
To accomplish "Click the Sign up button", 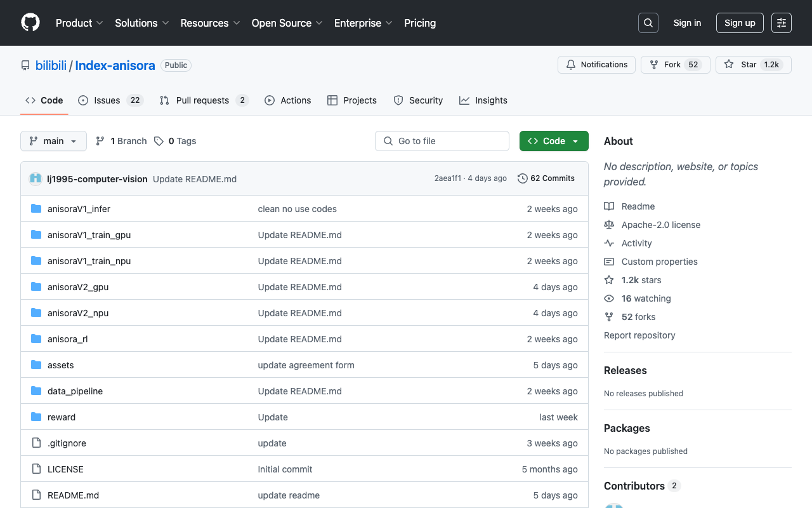I will 740,23.
